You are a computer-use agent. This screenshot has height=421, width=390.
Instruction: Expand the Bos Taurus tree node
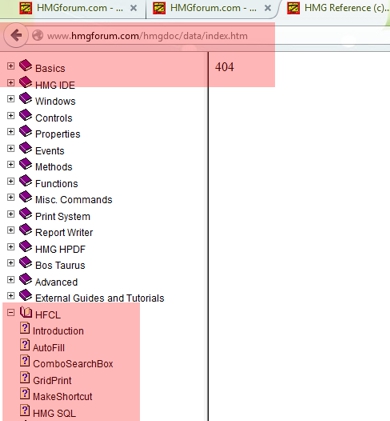pos(11,263)
